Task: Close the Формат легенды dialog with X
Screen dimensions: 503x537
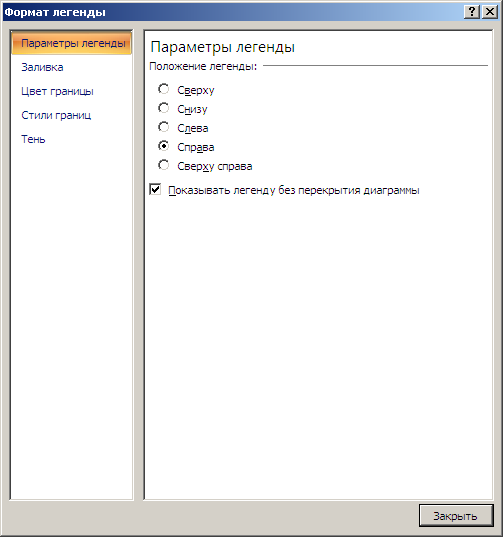Action: (x=490, y=12)
